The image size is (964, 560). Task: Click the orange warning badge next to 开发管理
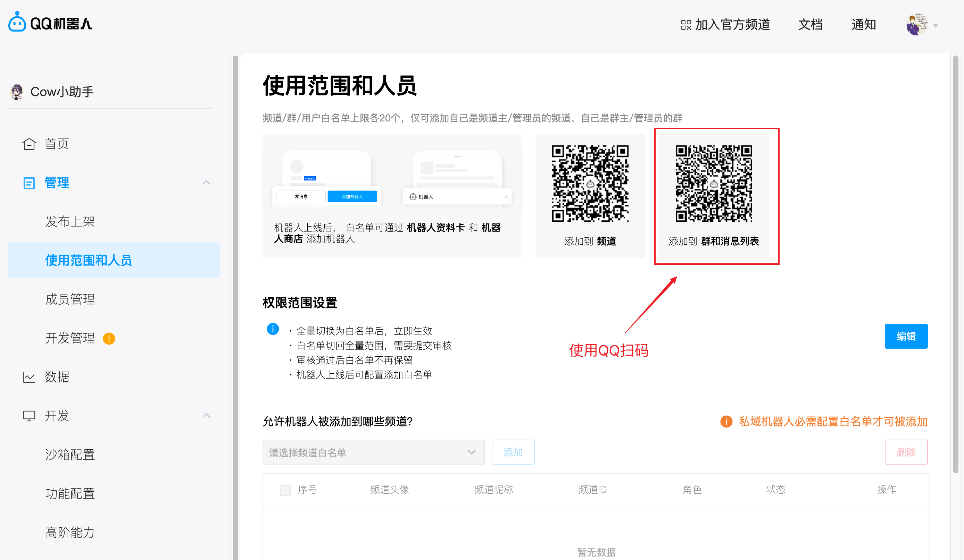click(109, 339)
